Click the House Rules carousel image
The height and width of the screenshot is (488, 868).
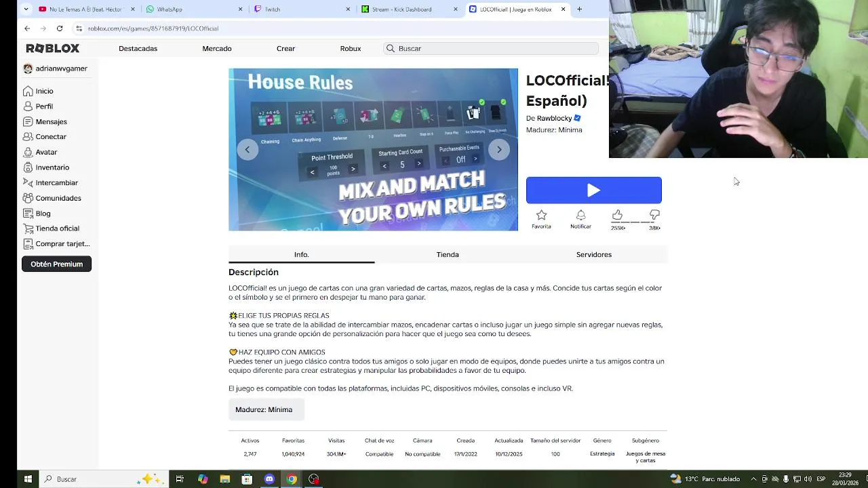[x=373, y=150]
